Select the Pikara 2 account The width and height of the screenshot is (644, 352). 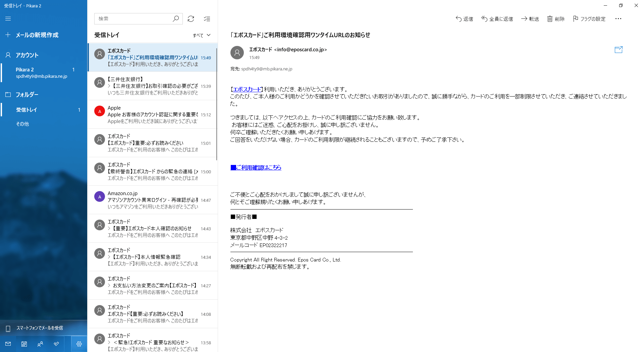(x=44, y=73)
